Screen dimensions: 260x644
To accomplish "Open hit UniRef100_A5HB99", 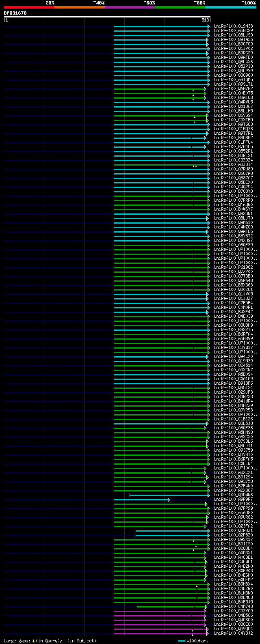I will [x=233, y=339].
